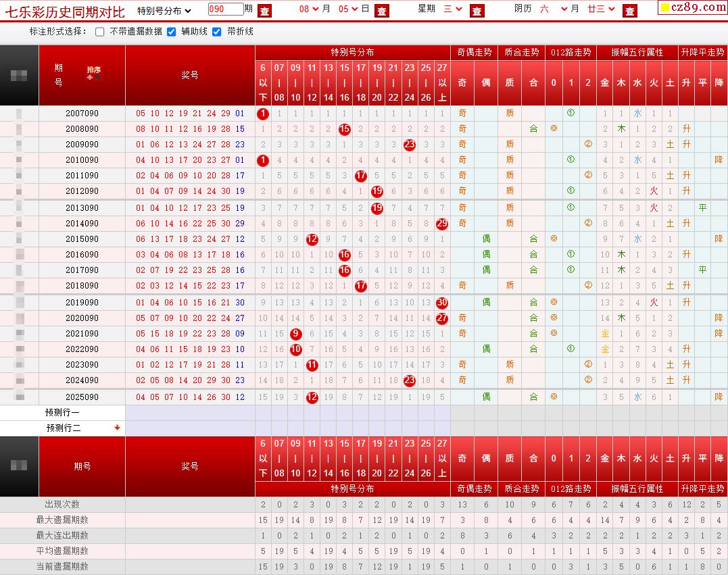Enable the 不带遗漏数据 checkbox
The width and height of the screenshot is (728, 575).
coord(100,32)
